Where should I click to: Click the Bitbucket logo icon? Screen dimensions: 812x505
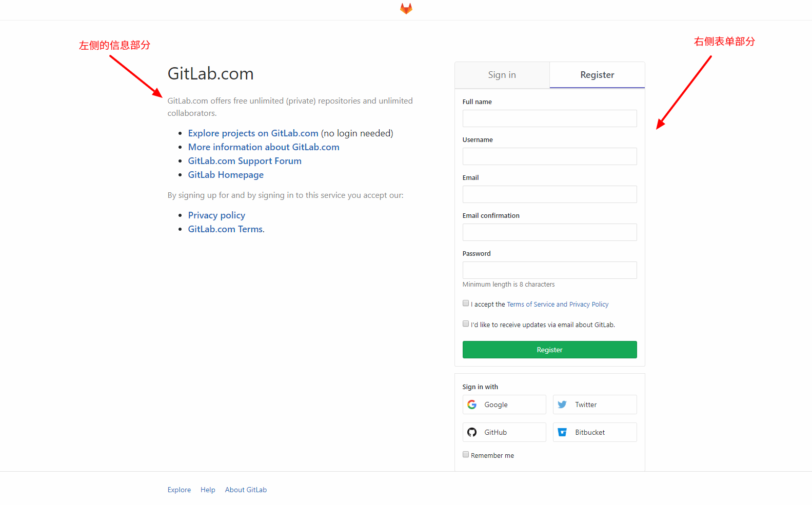pyautogui.click(x=562, y=432)
